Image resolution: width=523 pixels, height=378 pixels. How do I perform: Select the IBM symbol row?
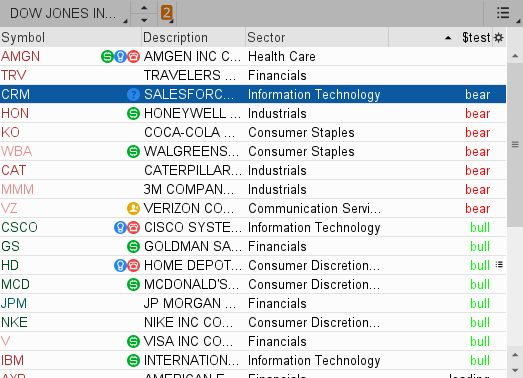(x=12, y=360)
